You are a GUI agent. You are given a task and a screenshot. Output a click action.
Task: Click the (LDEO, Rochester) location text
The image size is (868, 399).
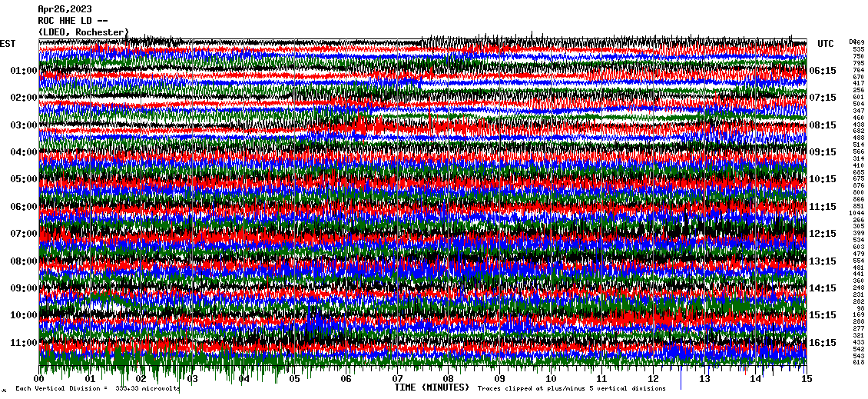coord(83,32)
